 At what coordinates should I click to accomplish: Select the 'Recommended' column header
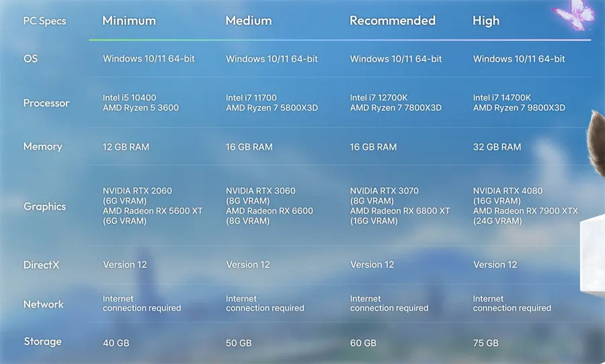click(393, 20)
